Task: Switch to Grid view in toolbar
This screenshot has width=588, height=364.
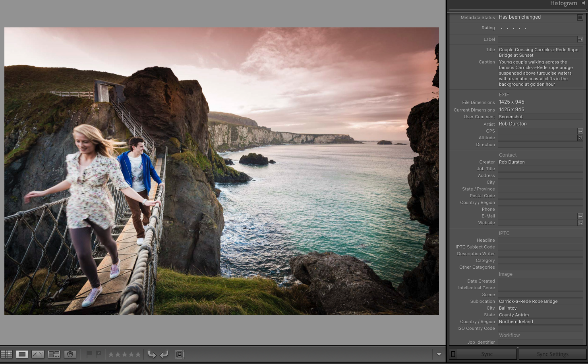Action: coord(6,354)
